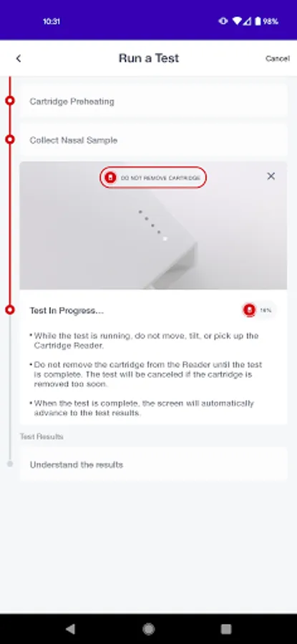Viewport: 297px width, 644px height.
Task: Expand the Collect Nasal Sample step
Action: 153,140
